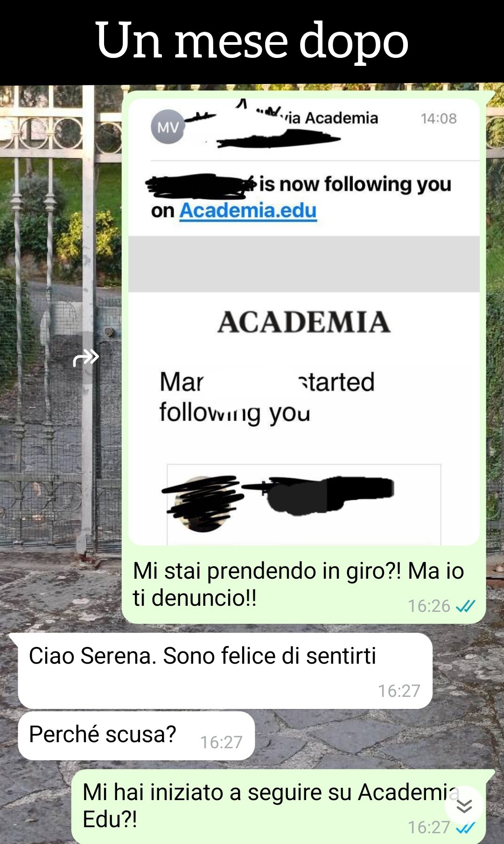The width and height of the screenshot is (504, 844).
Task: Select the 'Ciao Serena. Sono felice di sentirti' message
Action: point(225,670)
